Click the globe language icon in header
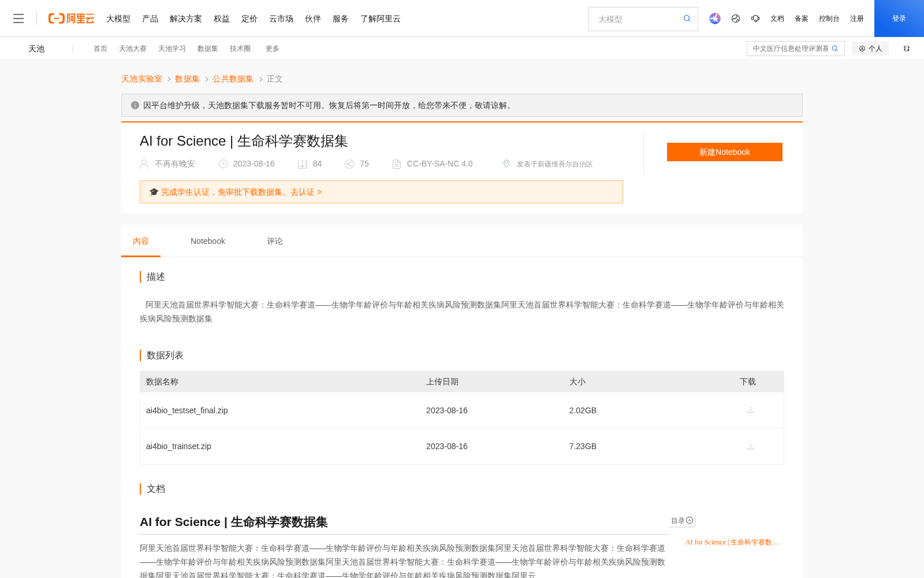The height and width of the screenshot is (578, 924). tap(736, 18)
